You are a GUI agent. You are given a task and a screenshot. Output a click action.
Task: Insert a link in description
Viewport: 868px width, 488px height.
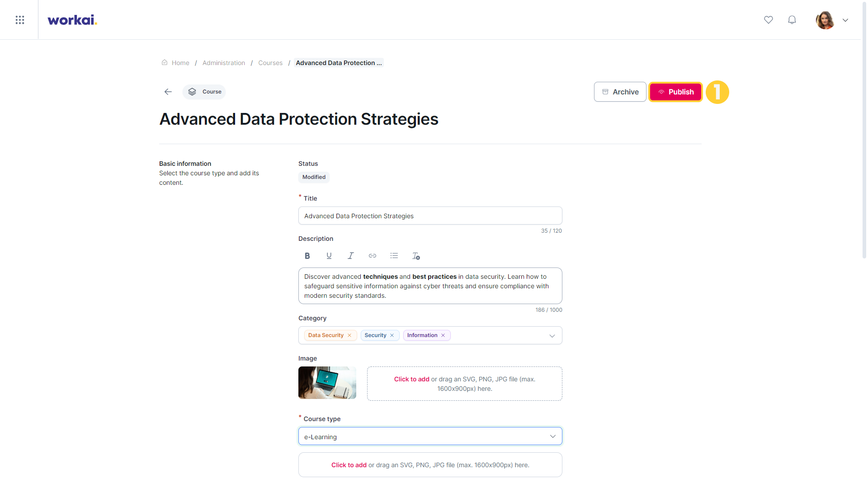point(373,256)
